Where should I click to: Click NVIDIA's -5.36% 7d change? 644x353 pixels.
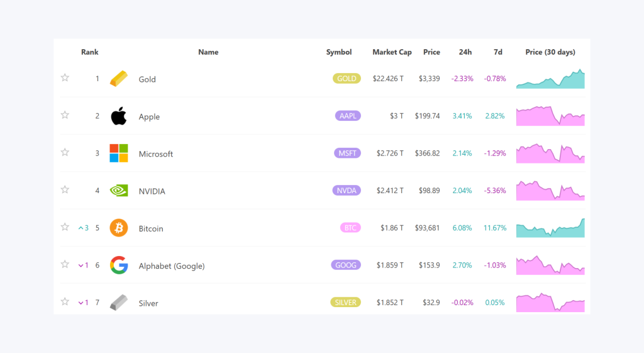[495, 191]
